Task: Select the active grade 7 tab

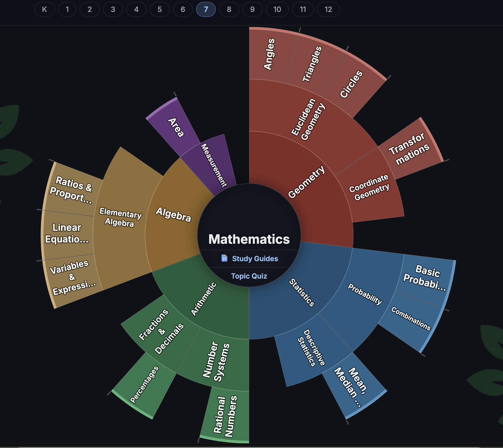Action: (206, 9)
